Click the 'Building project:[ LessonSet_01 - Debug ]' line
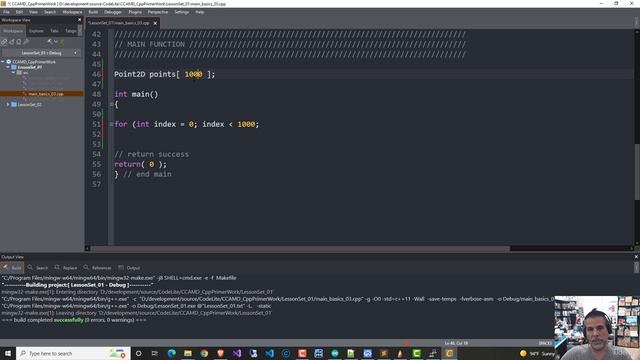Image resolution: width=640 pixels, height=360 pixels. click(x=78, y=285)
